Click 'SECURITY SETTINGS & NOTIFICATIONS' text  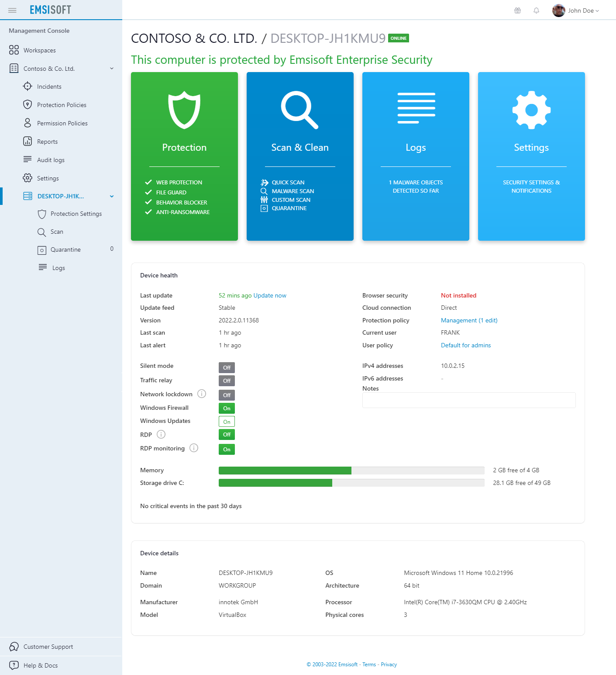pos(531,187)
